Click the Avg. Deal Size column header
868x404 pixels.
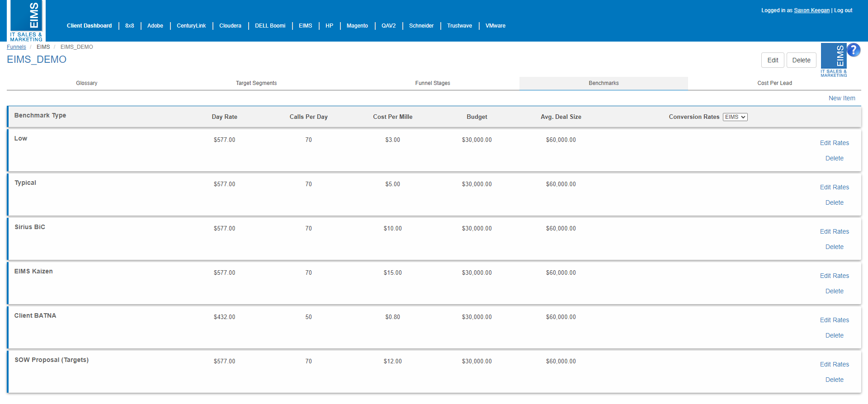pos(561,117)
